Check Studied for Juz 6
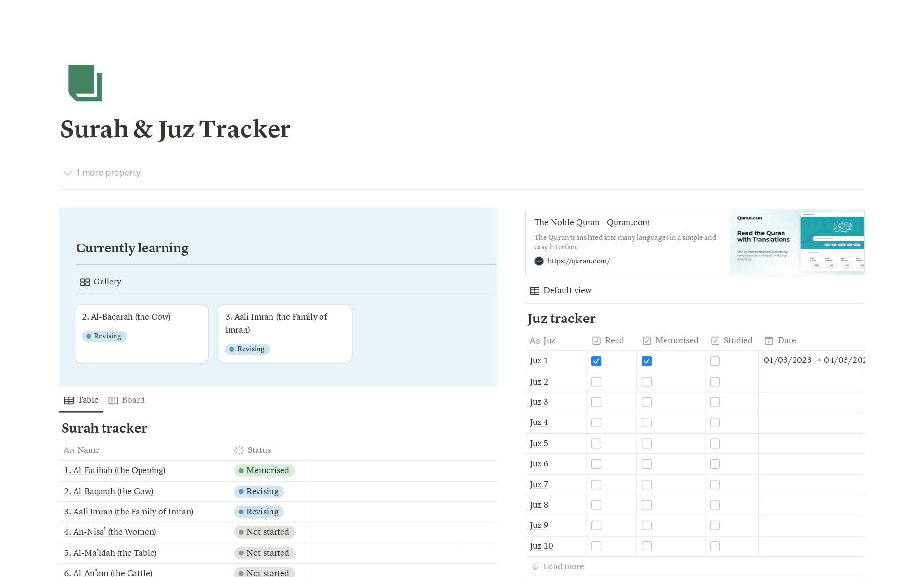This screenshot has width=924, height=577. click(715, 464)
